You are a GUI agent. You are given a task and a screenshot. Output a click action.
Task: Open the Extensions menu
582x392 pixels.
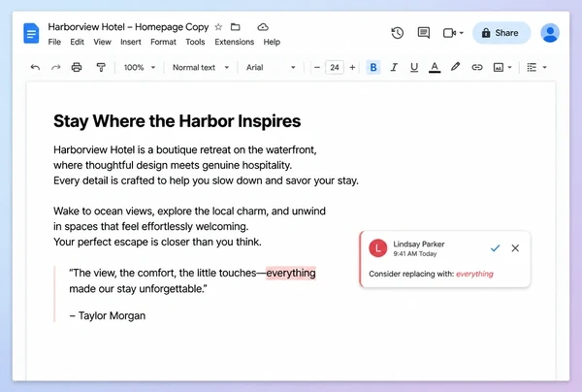pyautogui.click(x=234, y=42)
